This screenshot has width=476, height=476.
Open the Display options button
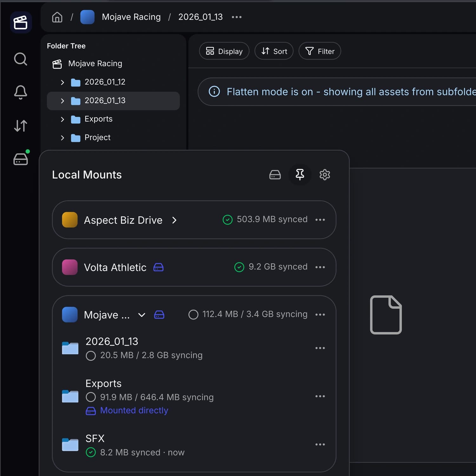coord(224,51)
